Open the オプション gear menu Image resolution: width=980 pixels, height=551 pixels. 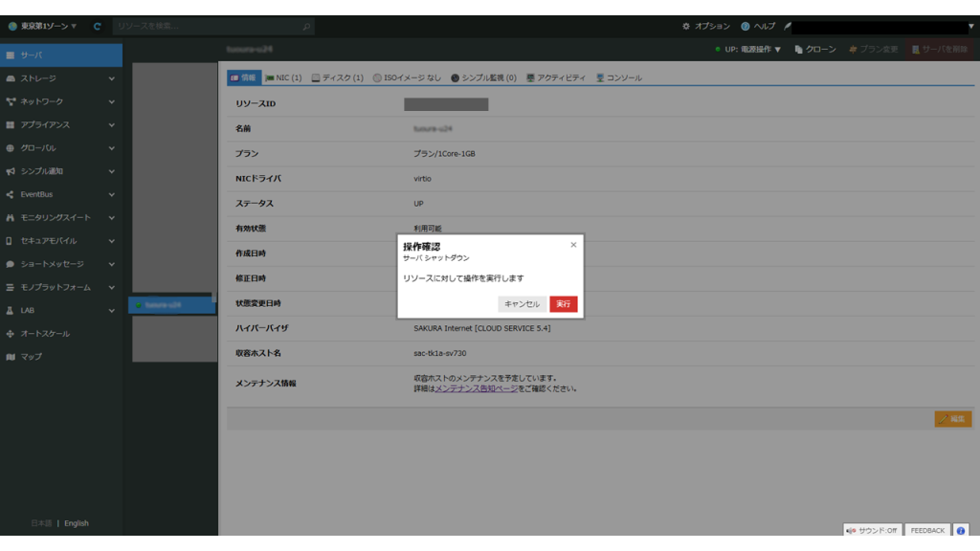point(706,27)
